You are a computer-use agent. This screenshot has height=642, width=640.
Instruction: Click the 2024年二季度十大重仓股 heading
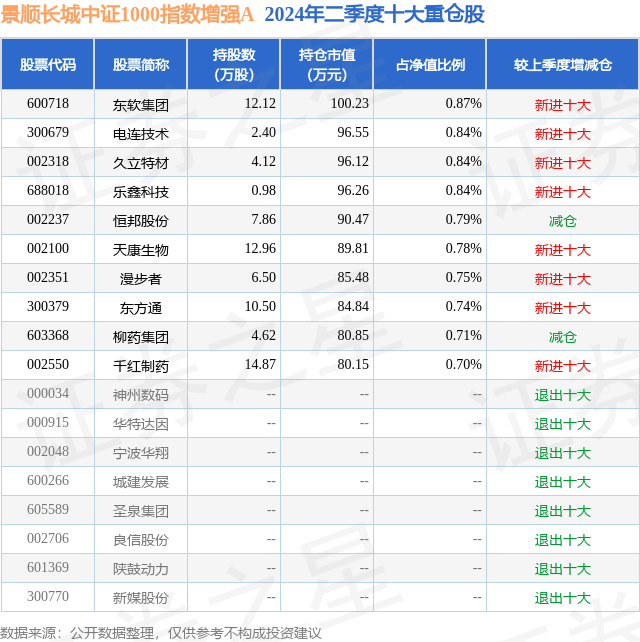375,15
